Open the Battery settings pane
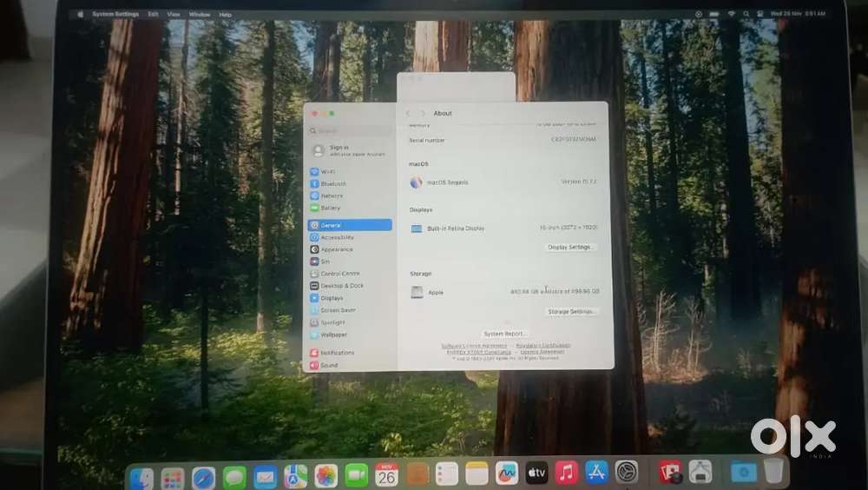Screen dimensions: 868x490 click(330, 209)
